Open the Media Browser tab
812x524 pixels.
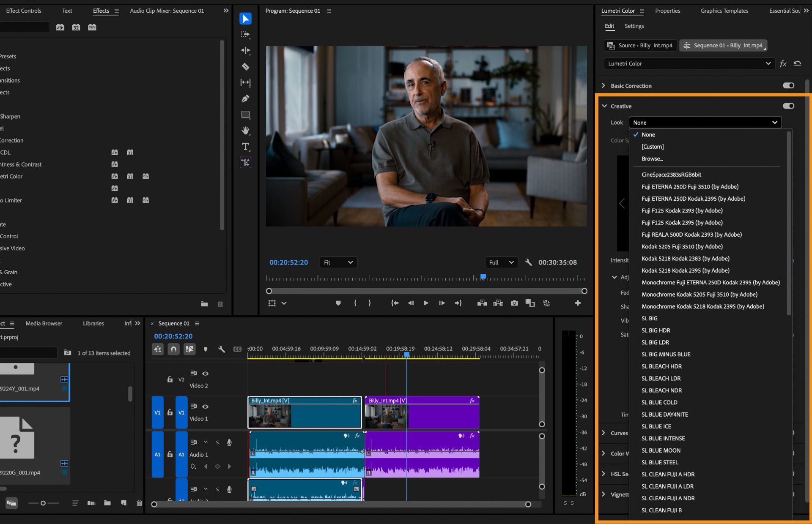click(44, 323)
